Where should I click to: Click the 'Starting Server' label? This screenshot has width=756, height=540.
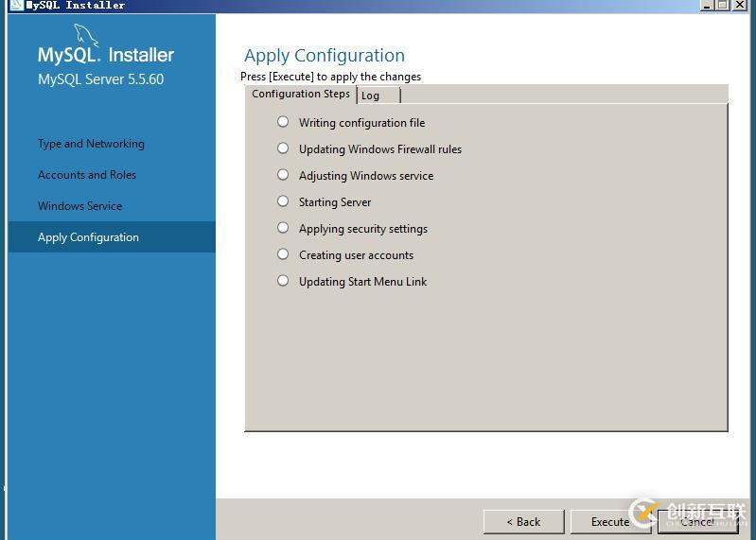pyautogui.click(x=335, y=202)
